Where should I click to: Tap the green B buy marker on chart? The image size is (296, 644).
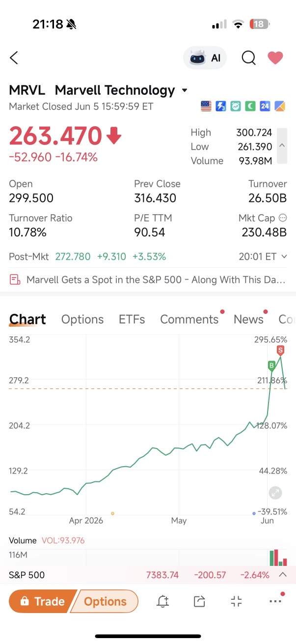pyautogui.click(x=271, y=365)
